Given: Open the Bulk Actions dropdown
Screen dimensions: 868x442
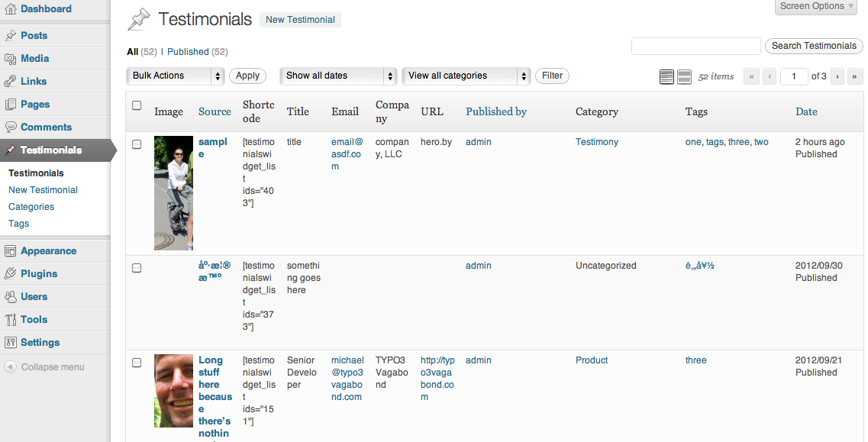Looking at the screenshot, I should pos(175,76).
